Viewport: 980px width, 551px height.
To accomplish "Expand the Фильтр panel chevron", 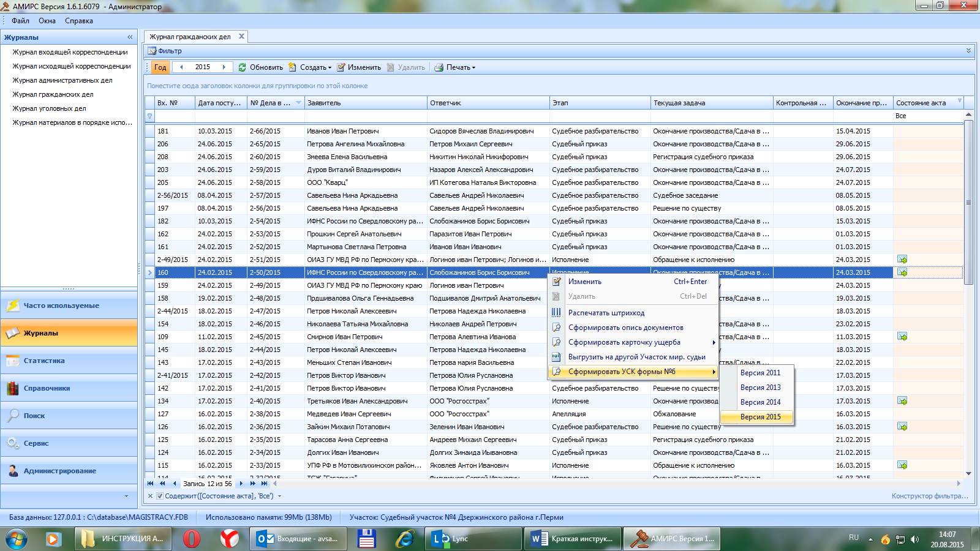I will (968, 51).
